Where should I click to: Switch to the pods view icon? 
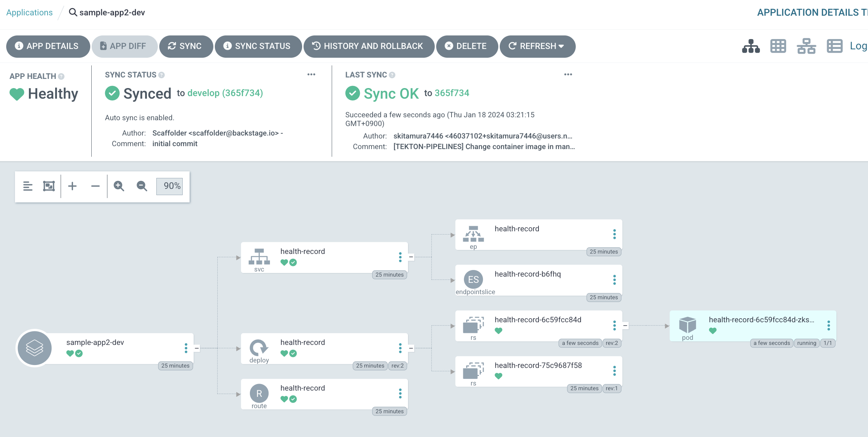tap(778, 46)
